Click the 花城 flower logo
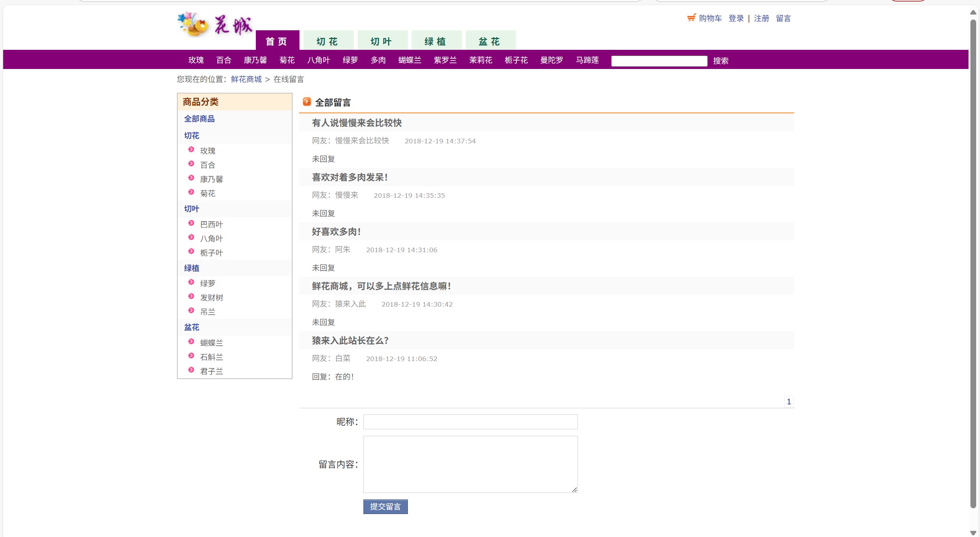This screenshot has height=537, width=980. (x=214, y=25)
